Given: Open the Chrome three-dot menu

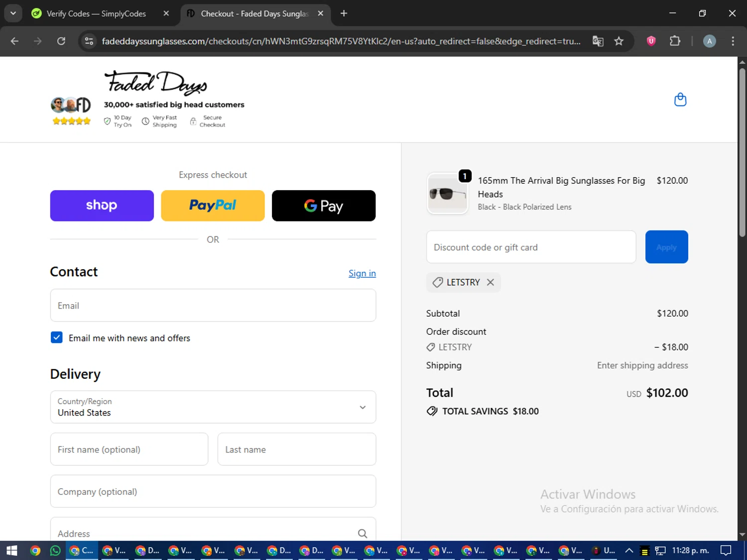Looking at the screenshot, I should [733, 41].
